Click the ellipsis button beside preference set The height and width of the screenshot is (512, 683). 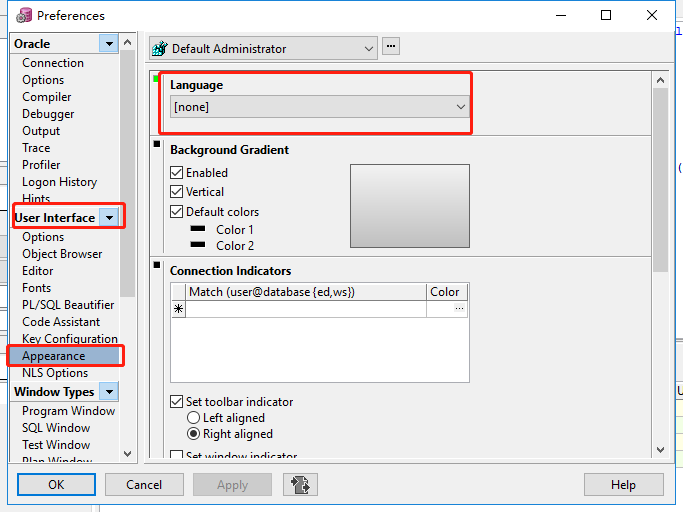[x=391, y=46]
